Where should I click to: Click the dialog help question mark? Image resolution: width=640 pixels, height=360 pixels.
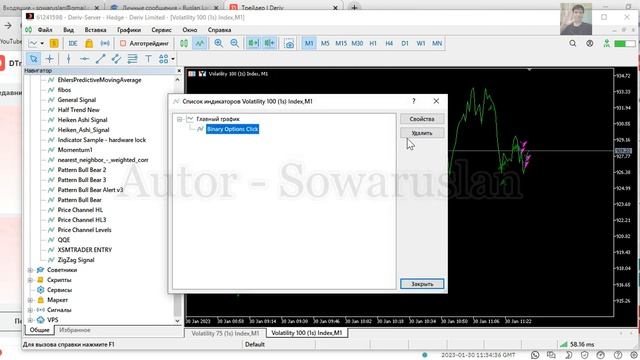[414, 101]
